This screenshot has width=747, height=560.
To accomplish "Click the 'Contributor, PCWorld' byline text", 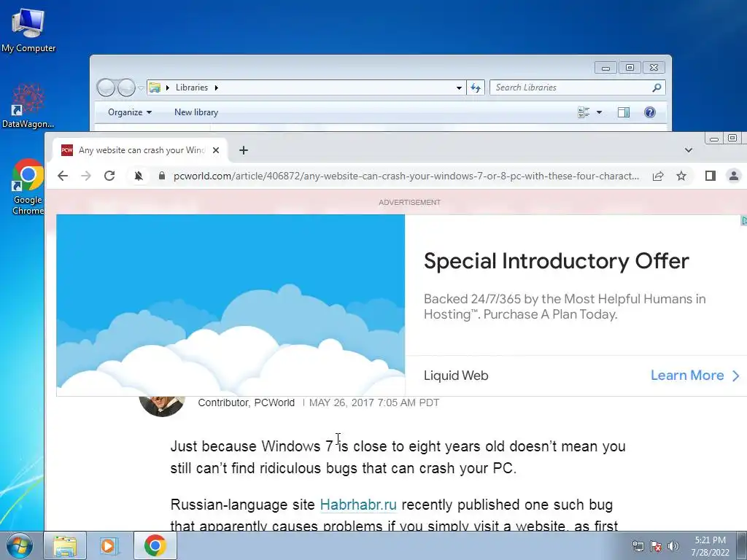I will tap(247, 402).
